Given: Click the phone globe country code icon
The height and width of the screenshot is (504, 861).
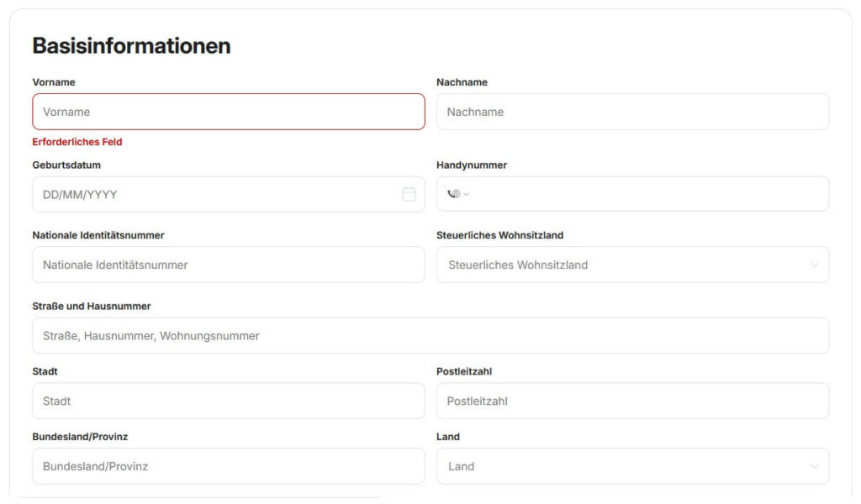Looking at the screenshot, I should (454, 194).
